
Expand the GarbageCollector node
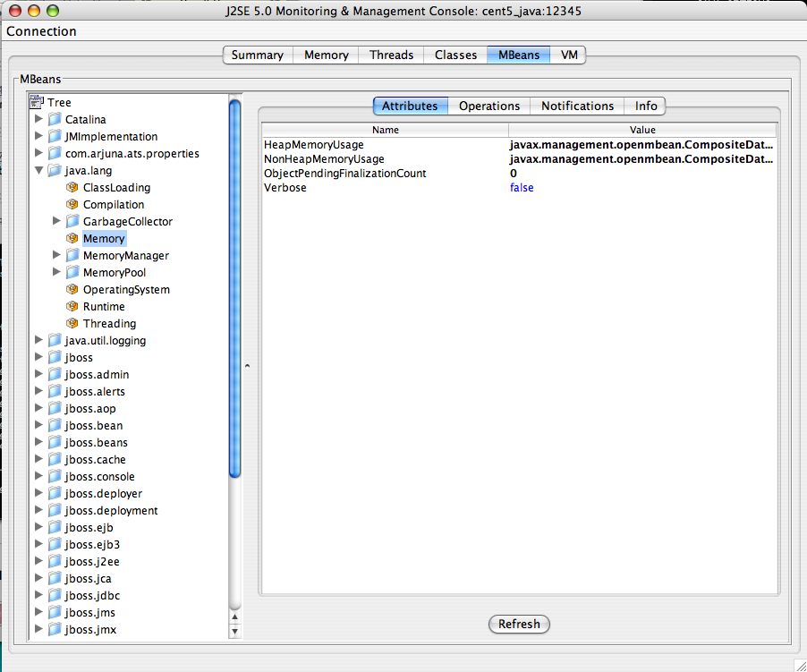point(56,221)
